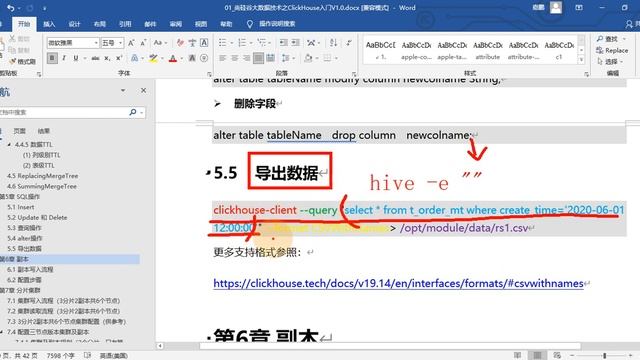Increase font size with grow font icon
This screenshot has height=360, width=640.
coord(131,43)
